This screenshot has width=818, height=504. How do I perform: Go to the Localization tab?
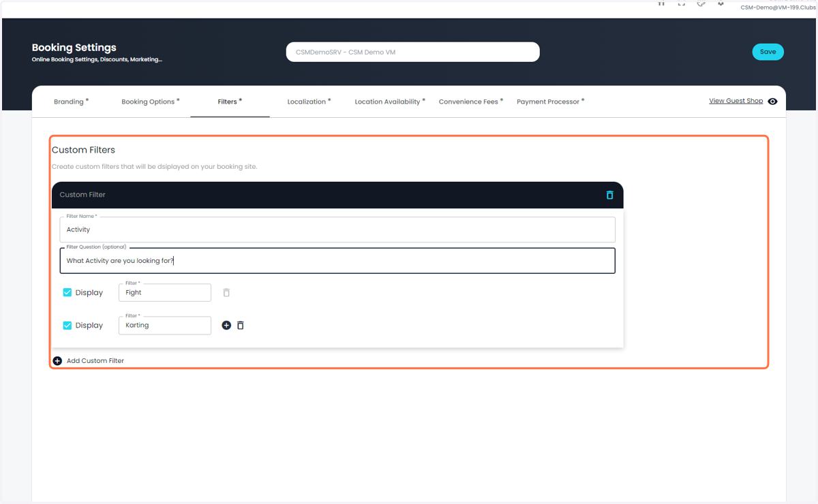pyautogui.click(x=309, y=101)
